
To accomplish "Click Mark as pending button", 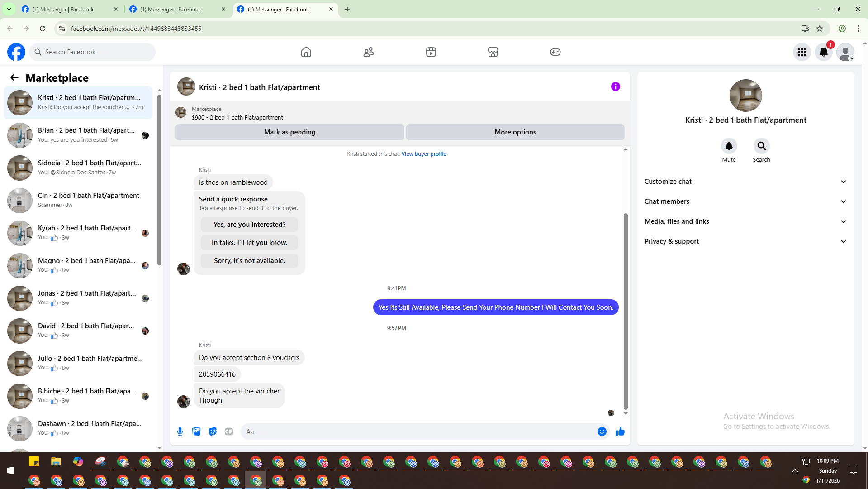I will [x=289, y=132].
